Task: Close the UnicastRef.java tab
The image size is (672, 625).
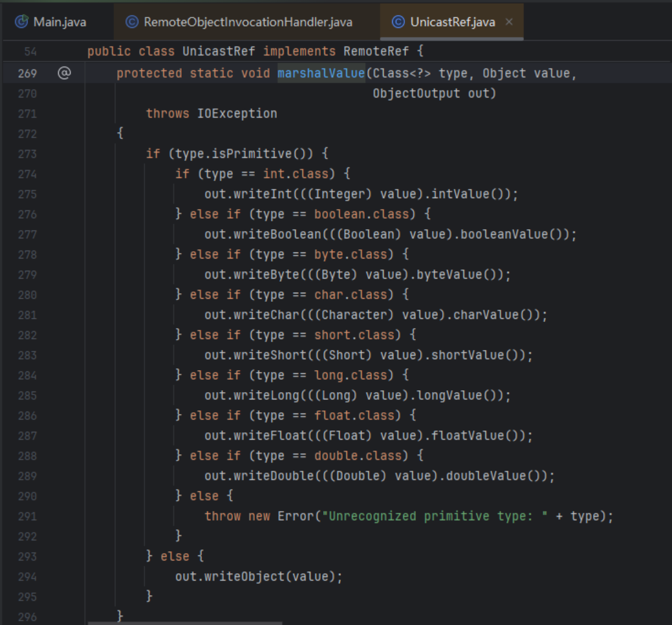Action: 509,23
